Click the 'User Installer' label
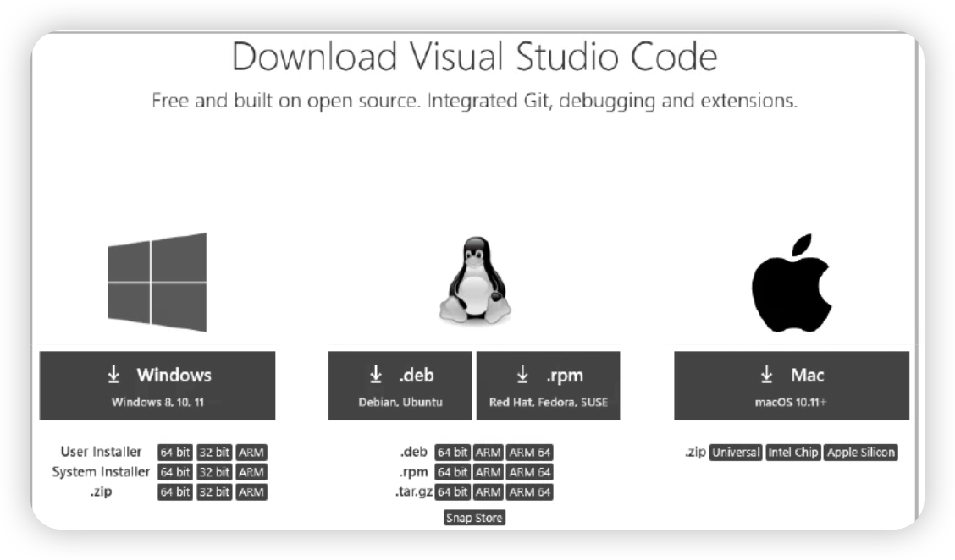The width and height of the screenshot is (955, 560). [x=101, y=452]
